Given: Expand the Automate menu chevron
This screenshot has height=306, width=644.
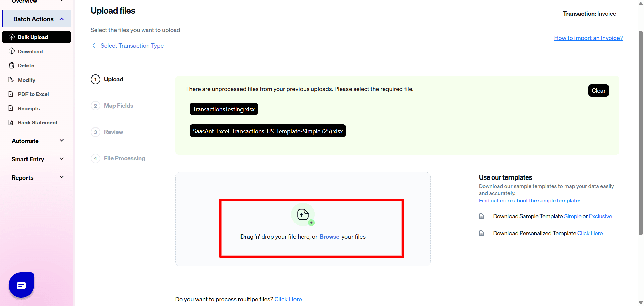Looking at the screenshot, I should [x=62, y=140].
